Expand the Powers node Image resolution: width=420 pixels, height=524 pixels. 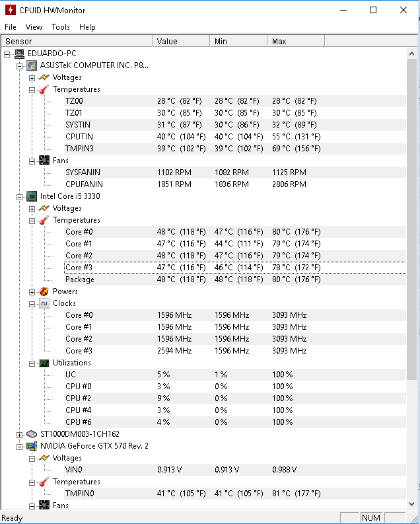(x=32, y=292)
